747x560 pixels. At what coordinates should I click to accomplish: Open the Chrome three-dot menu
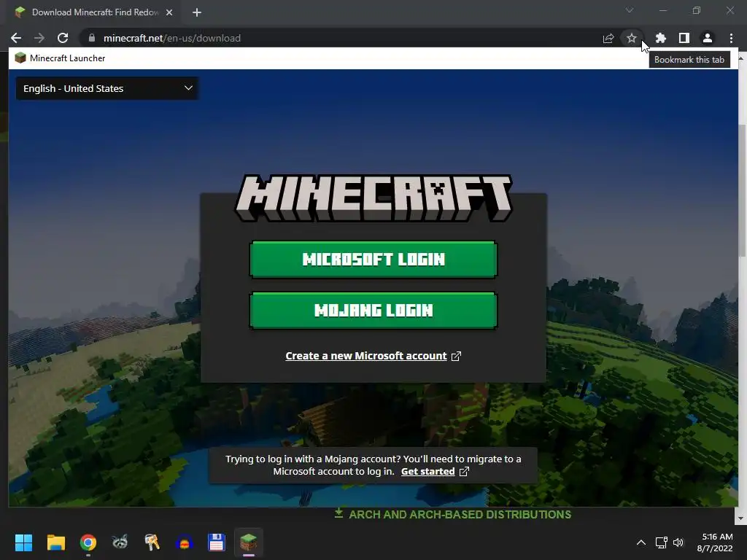[731, 38]
